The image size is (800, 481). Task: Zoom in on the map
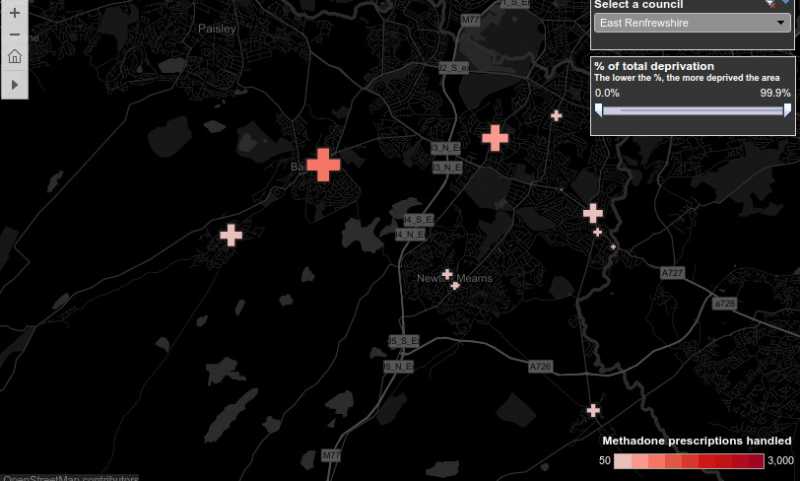[x=14, y=13]
